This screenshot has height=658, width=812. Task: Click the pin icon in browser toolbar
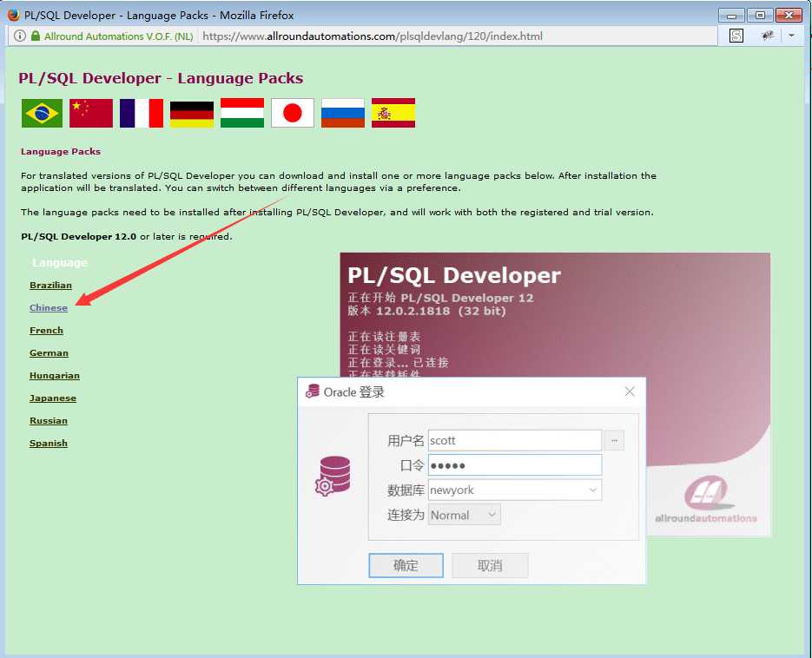coord(768,36)
